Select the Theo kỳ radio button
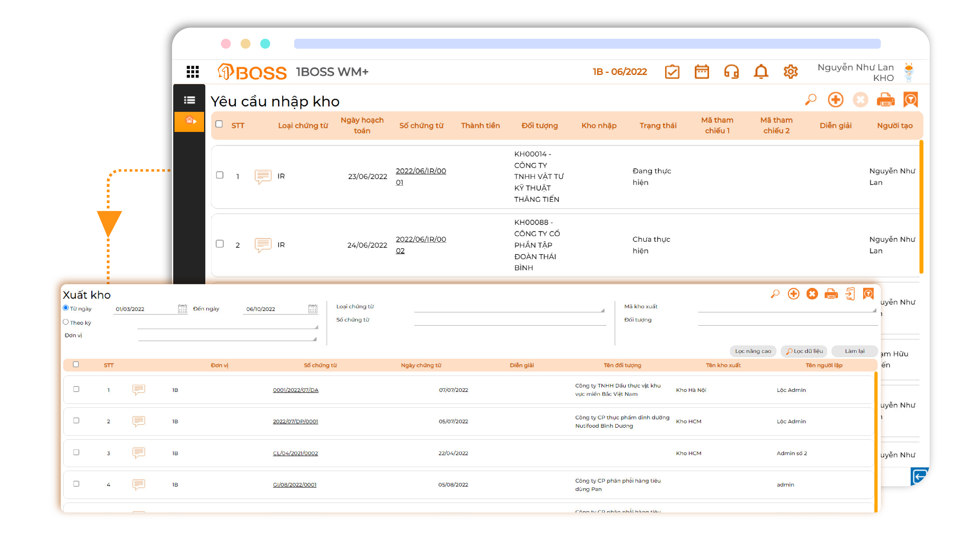 click(66, 322)
